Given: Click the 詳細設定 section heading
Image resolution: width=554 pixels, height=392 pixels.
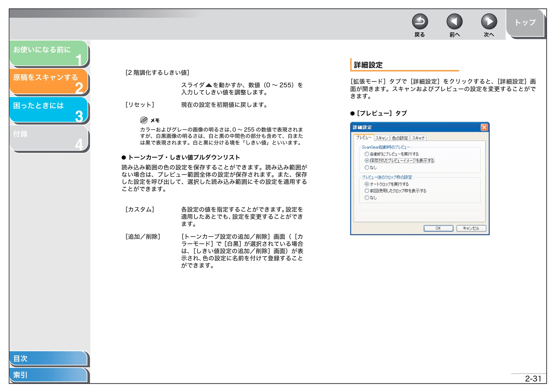Looking at the screenshot, I should pyautogui.click(x=368, y=65).
